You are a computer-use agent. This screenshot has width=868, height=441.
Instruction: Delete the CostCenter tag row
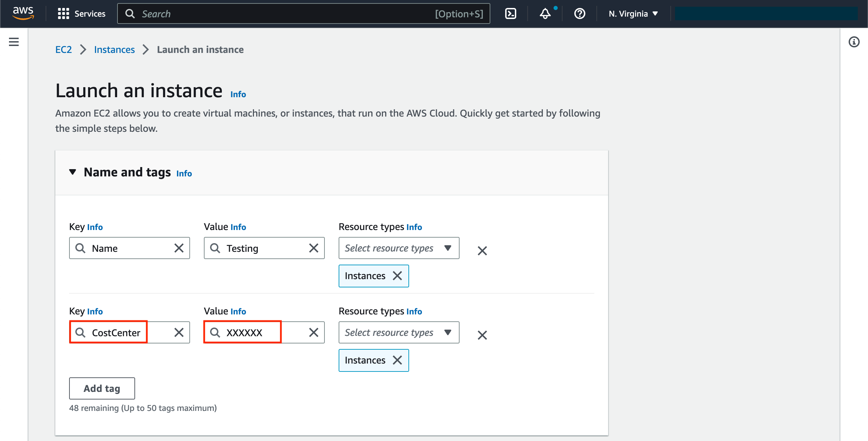(482, 335)
